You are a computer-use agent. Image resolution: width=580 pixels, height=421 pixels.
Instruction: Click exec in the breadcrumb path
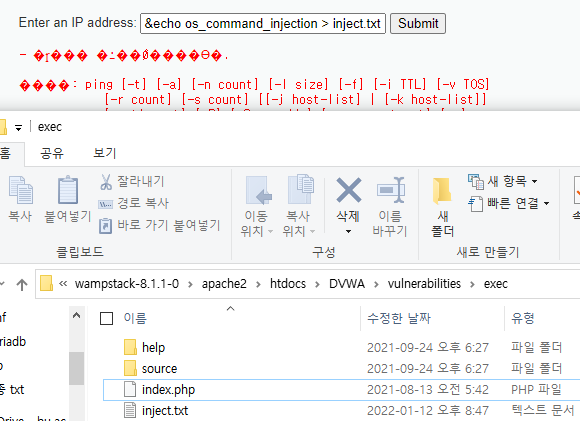click(496, 284)
